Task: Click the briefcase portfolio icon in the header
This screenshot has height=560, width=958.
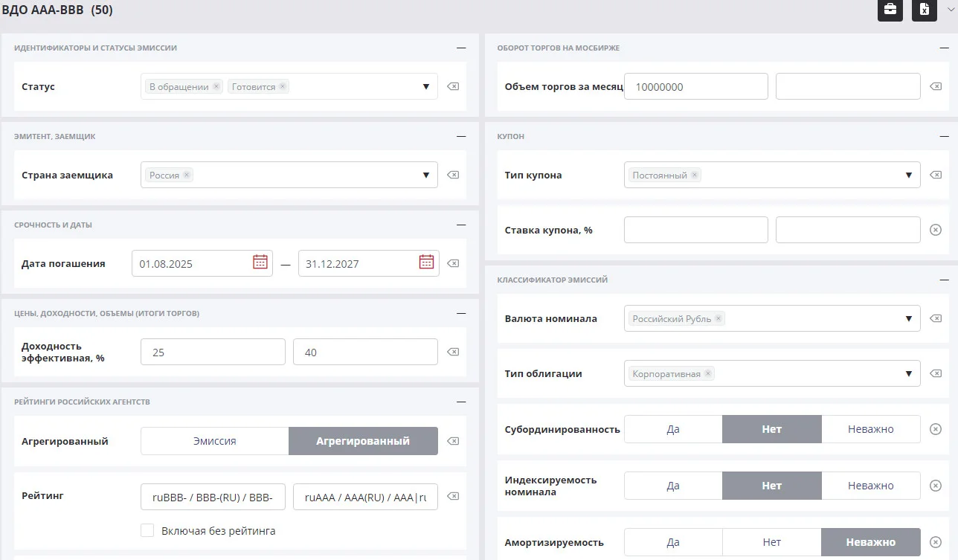Action: (x=890, y=10)
